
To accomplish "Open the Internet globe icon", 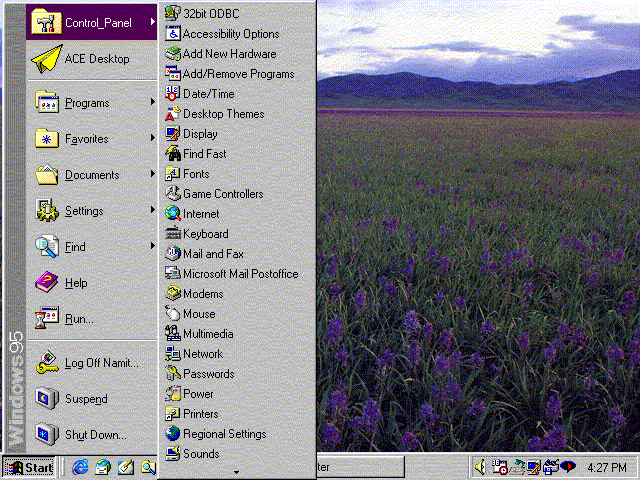I will coord(173,213).
